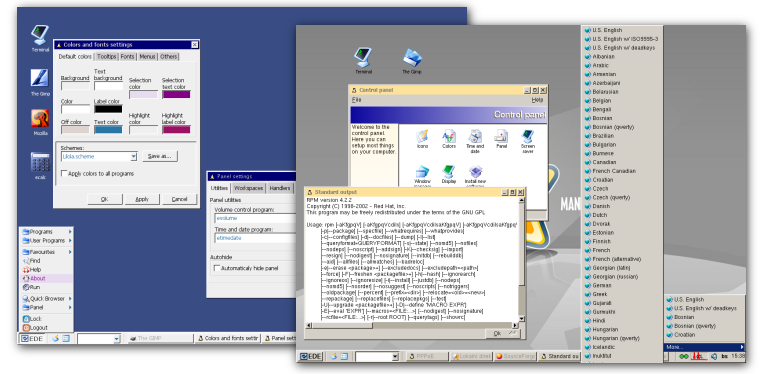Image resolution: width=762 pixels, height=374 pixels.
Task: Click the list icon on the right taskbar
Action: click(x=344, y=357)
